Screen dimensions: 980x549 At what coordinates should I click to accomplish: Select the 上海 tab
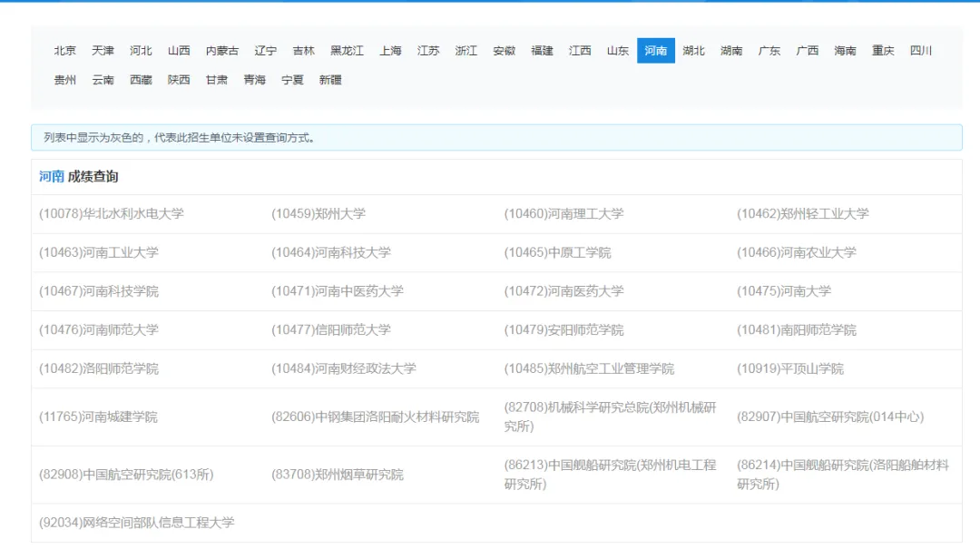[x=390, y=51]
